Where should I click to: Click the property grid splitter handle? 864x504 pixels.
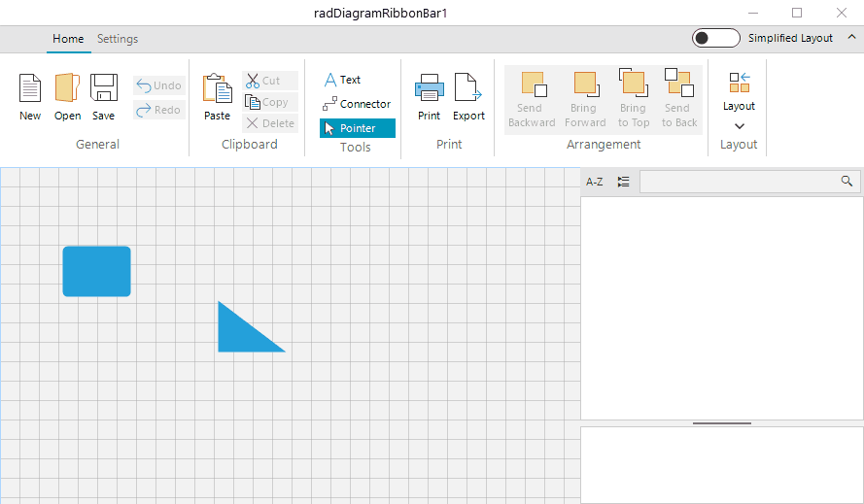point(722,423)
